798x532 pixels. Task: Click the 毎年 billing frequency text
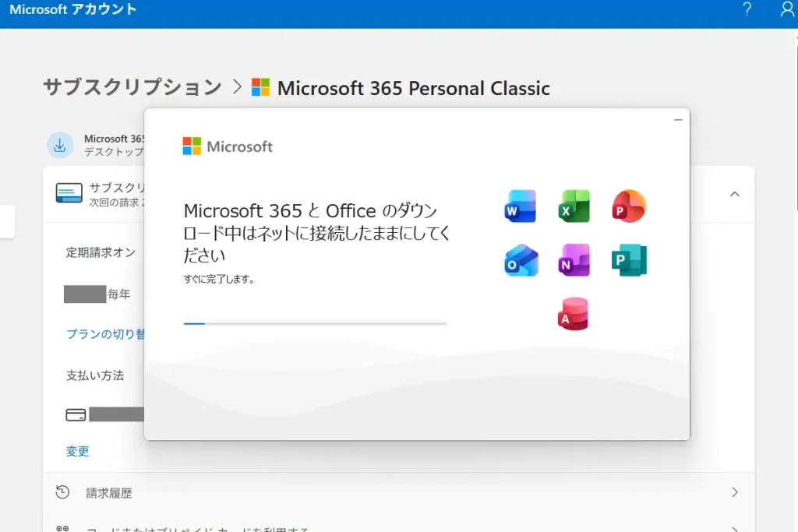(119, 294)
